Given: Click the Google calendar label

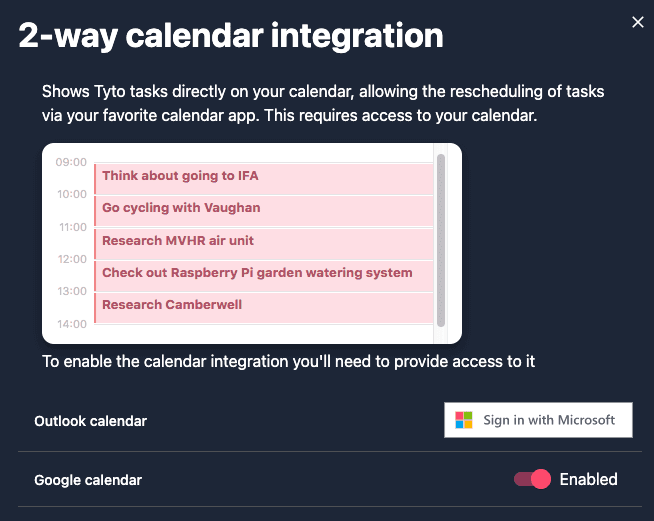Looking at the screenshot, I should (88, 480).
